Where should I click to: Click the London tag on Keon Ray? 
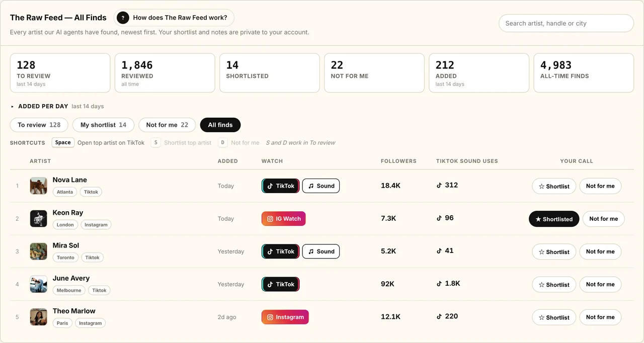coord(65,225)
